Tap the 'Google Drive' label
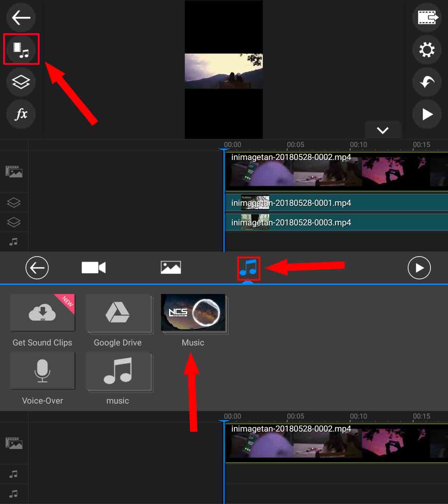 118,343
